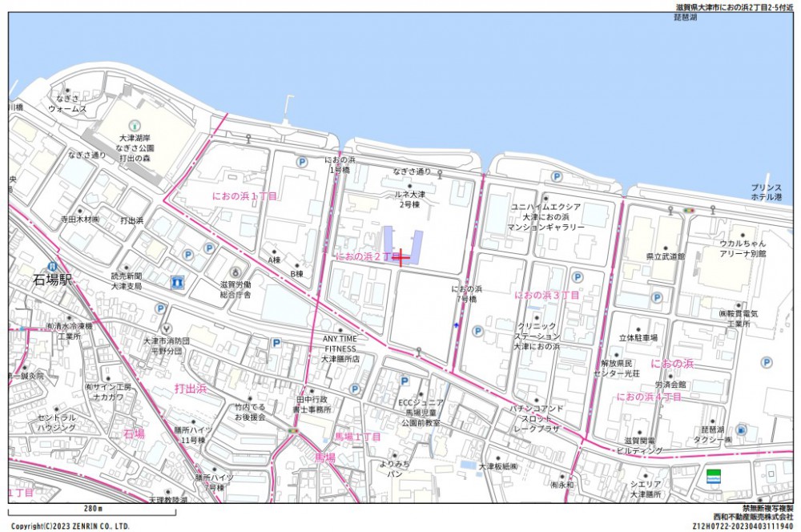The width and height of the screenshot is (801, 532).
Task: Click the bold parking icon left of ANY TIME FITNESS
Action: [276, 343]
